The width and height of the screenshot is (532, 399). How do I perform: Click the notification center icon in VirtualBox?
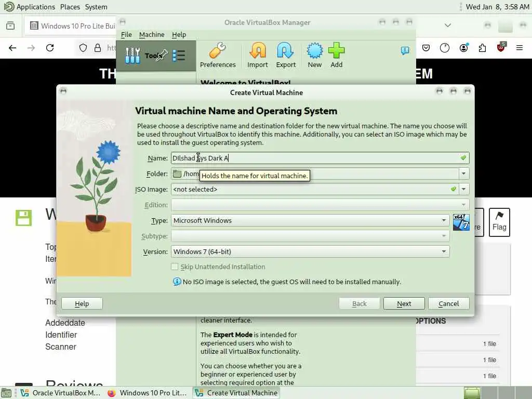tap(405, 50)
